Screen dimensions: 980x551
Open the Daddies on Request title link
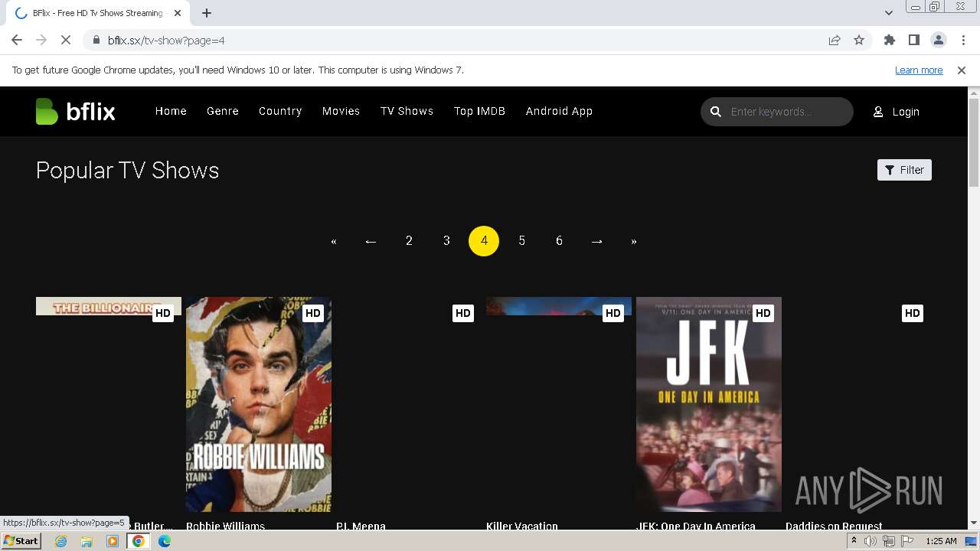[834, 526]
